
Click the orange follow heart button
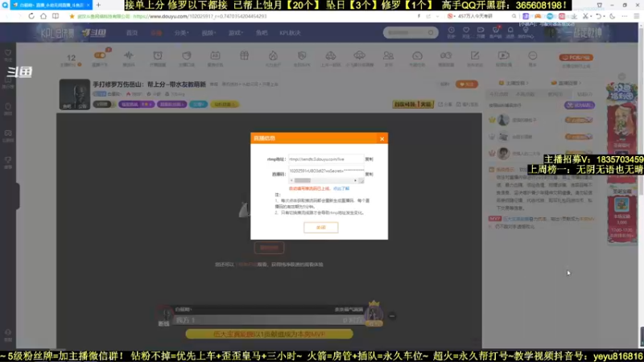pos(467,84)
